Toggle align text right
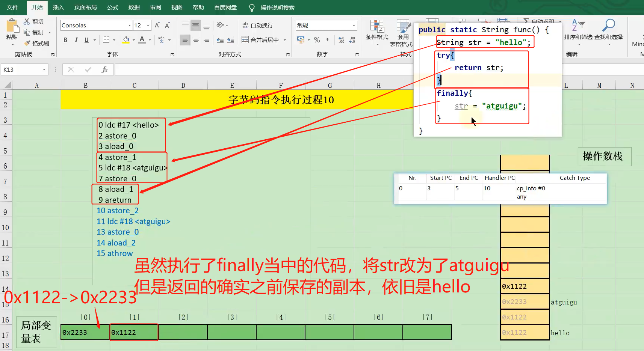The width and height of the screenshot is (644, 351). coord(206,40)
